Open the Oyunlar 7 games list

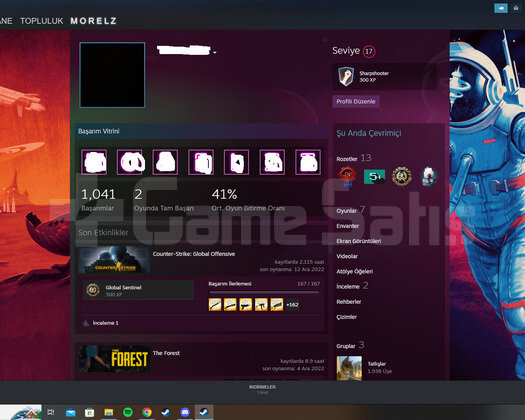[351, 210]
